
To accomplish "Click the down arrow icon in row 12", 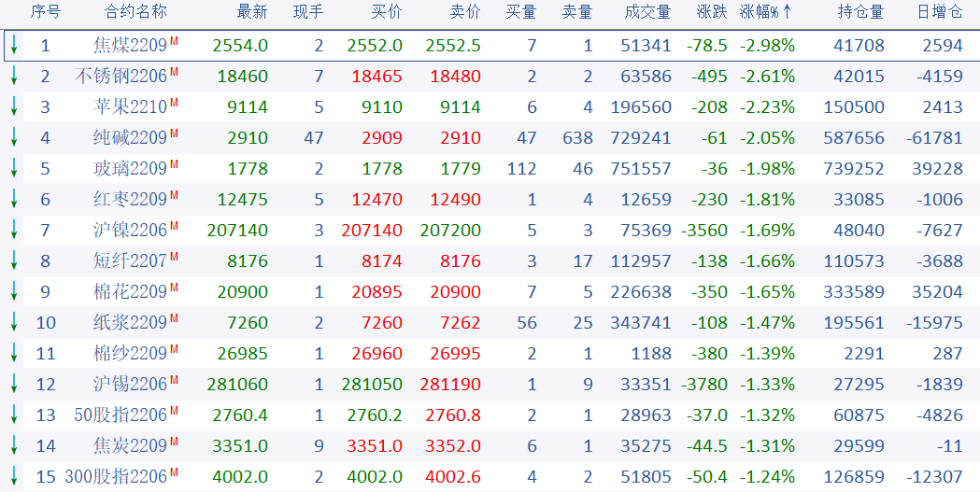I will (14, 385).
